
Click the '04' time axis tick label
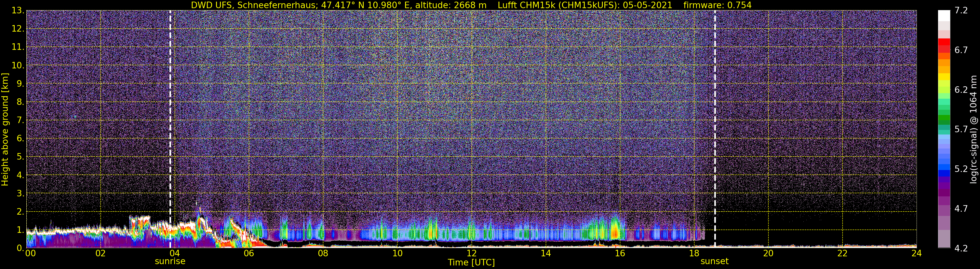[175, 253]
